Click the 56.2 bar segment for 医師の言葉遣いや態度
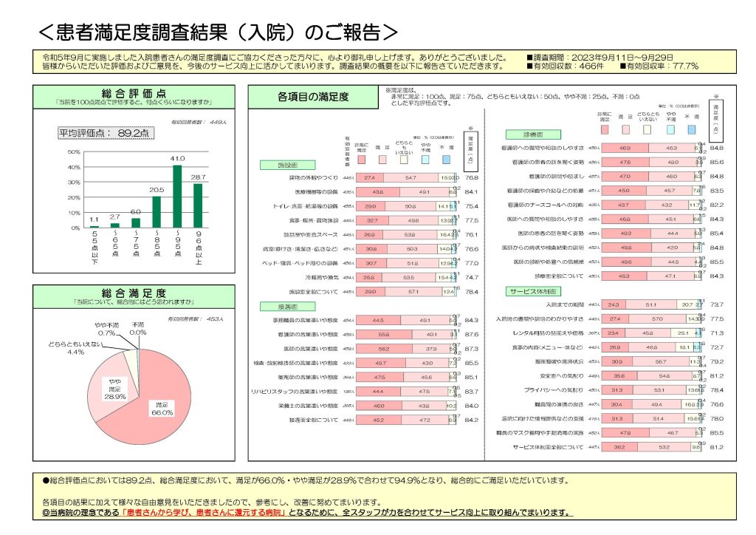The height and width of the screenshot is (535, 756). pos(384,349)
